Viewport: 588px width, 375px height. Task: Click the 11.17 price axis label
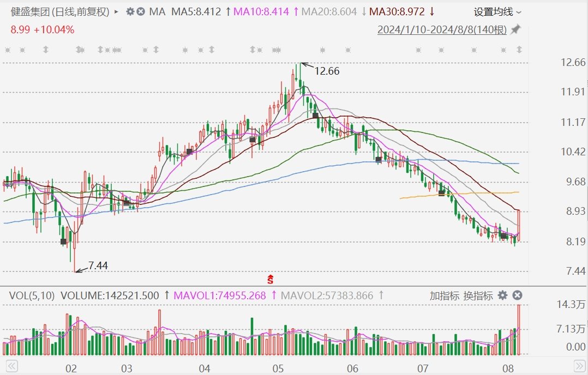pos(573,122)
